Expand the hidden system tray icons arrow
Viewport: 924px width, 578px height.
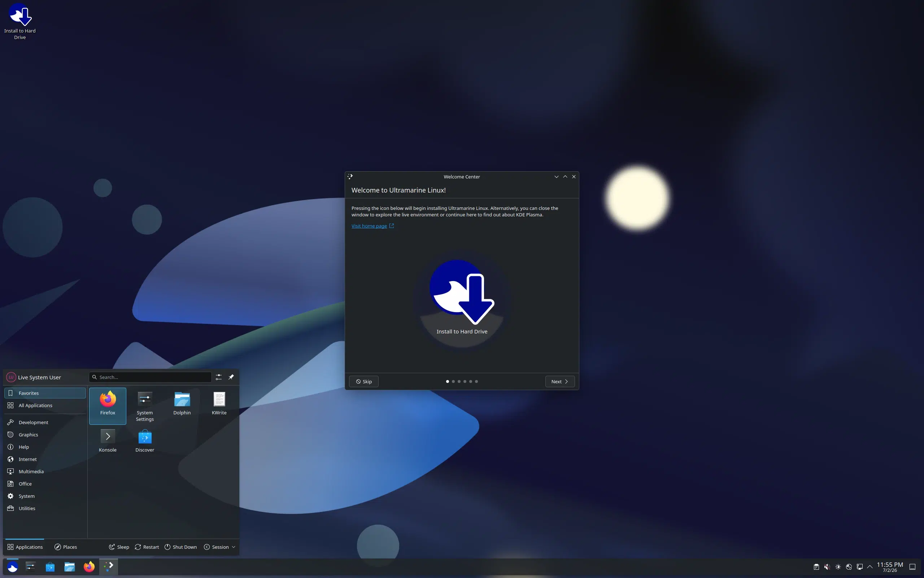870,567
